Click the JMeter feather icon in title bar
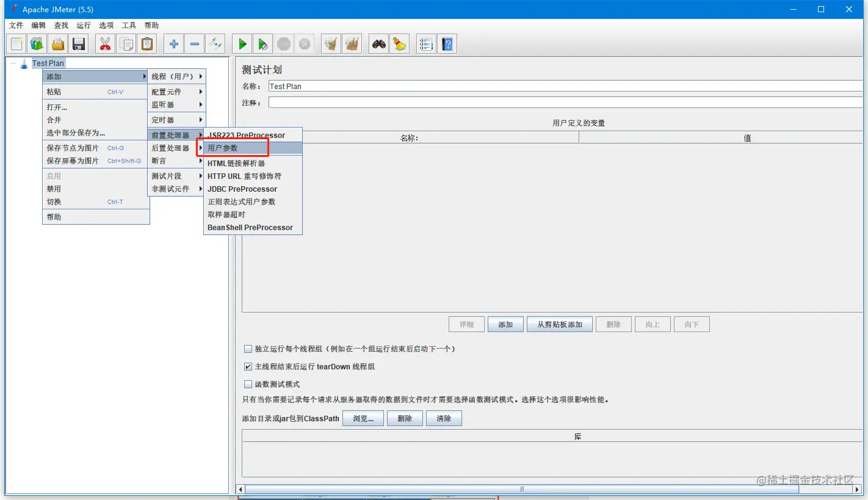The height and width of the screenshot is (500, 868). [x=13, y=9]
